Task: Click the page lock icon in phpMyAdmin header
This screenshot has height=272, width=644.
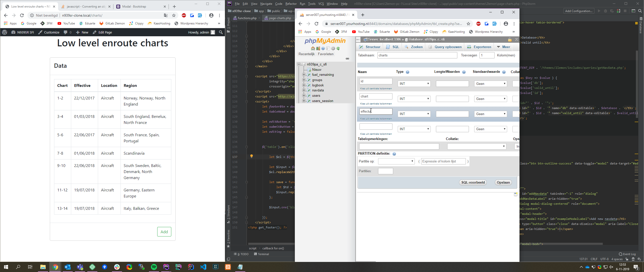Action: [510, 40]
